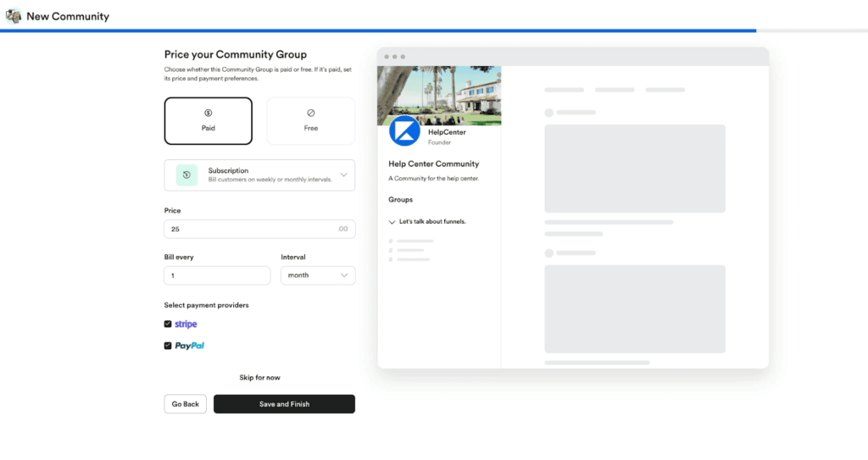Viewport: 868px width, 460px height.
Task: Open the Subscription billing type dropdown
Action: 259,175
